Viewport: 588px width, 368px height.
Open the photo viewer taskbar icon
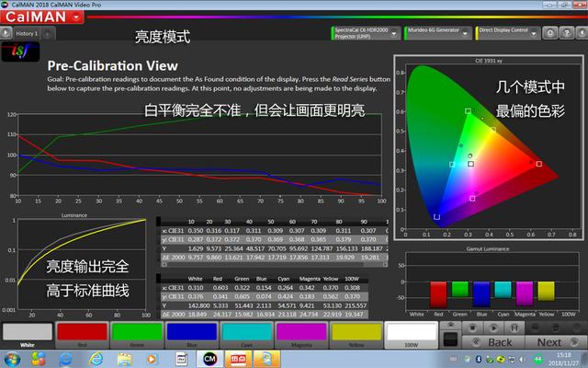pyautogui.click(x=266, y=360)
